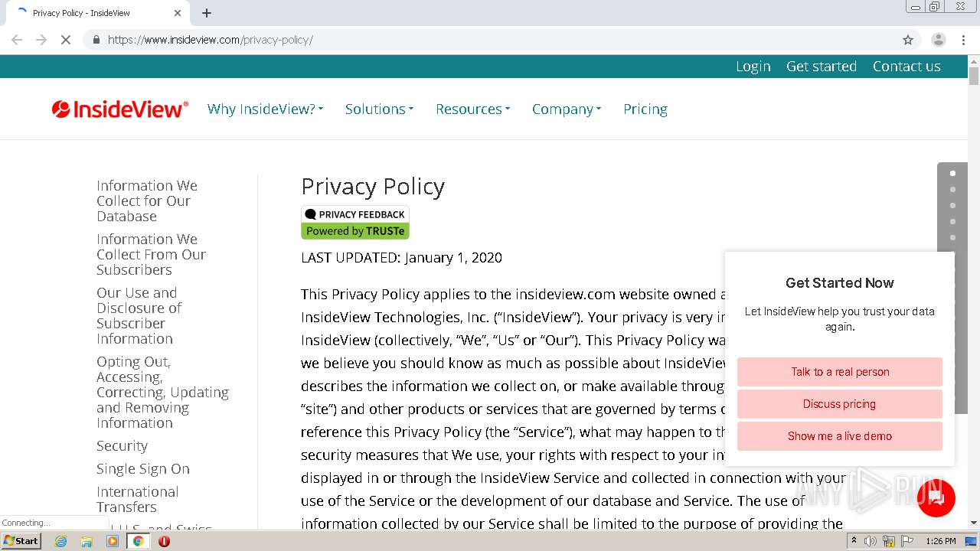
Task: Click the browser forward arrow
Action: click(x=41, y=40)
